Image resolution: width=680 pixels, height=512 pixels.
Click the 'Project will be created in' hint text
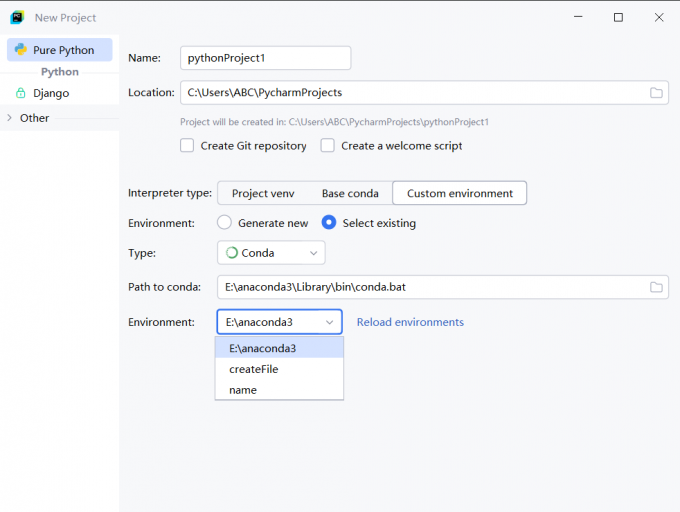pyautogui.click(x=334, y=122)
